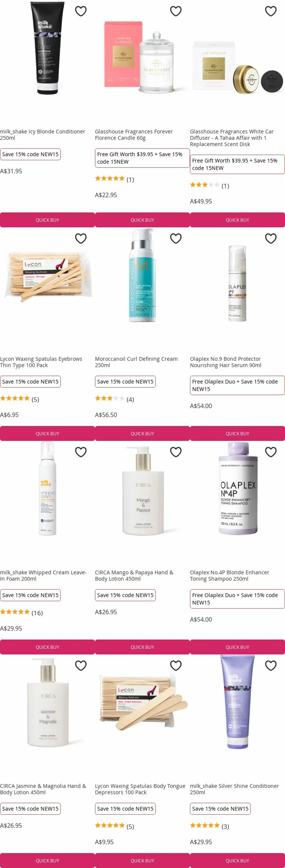Viewport: 285px width, 868px height.
Task: Open the Olaplex No.4P bottle product image
Action: tap(238, 489)
